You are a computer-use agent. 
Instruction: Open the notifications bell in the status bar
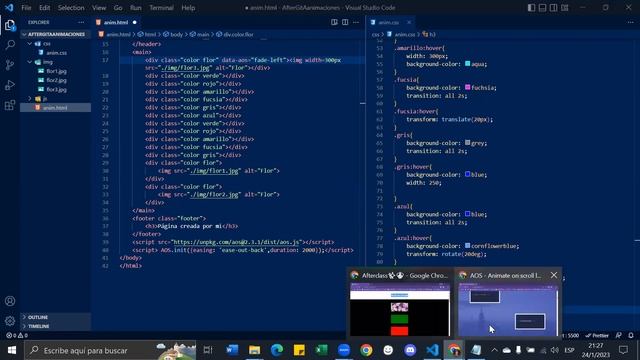[631, 336]
